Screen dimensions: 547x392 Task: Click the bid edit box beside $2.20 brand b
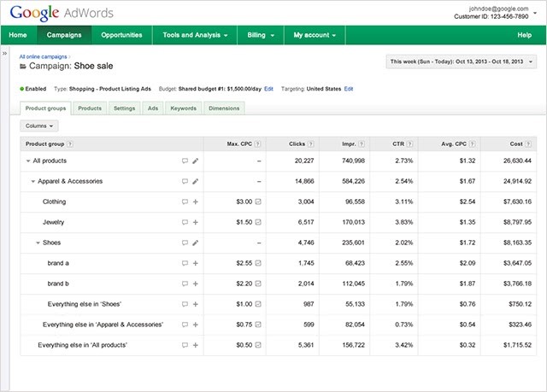coord(258,284)
